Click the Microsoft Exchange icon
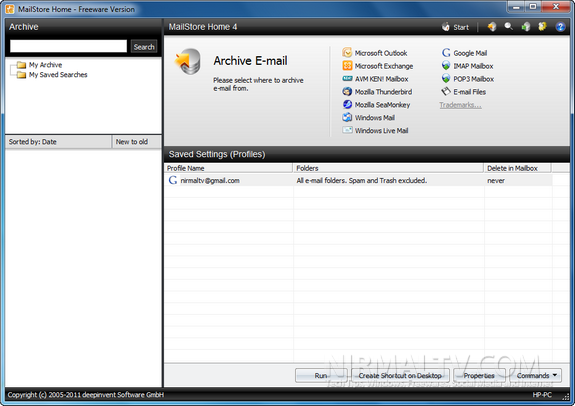This screenshot has height=406, width=575. point(347,66)
